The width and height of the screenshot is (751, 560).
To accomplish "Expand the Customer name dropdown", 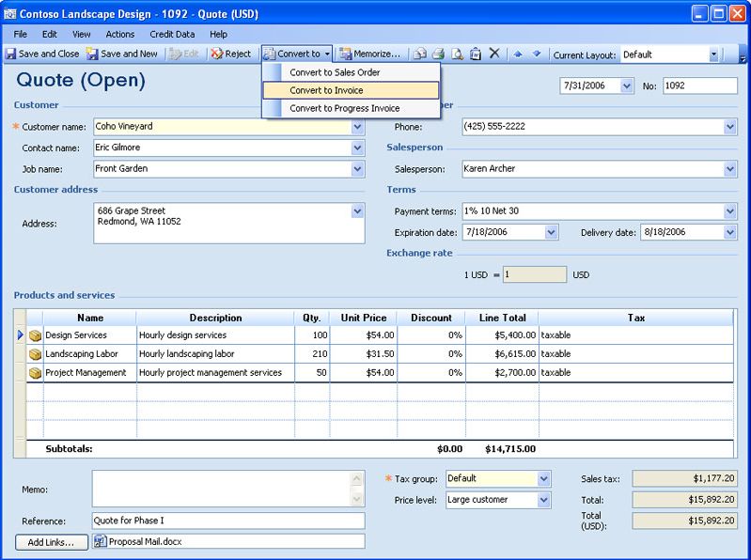I will (357, 127).
